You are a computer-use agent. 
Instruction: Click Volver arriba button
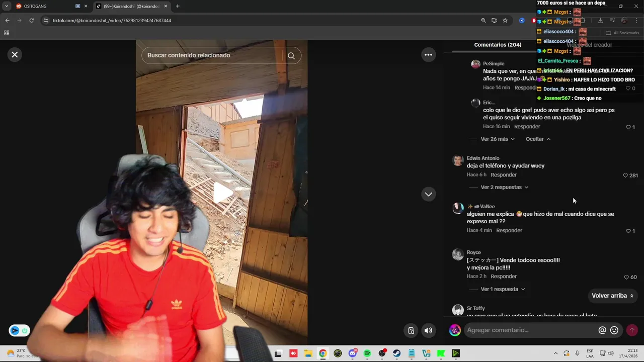tap(612, 296)
